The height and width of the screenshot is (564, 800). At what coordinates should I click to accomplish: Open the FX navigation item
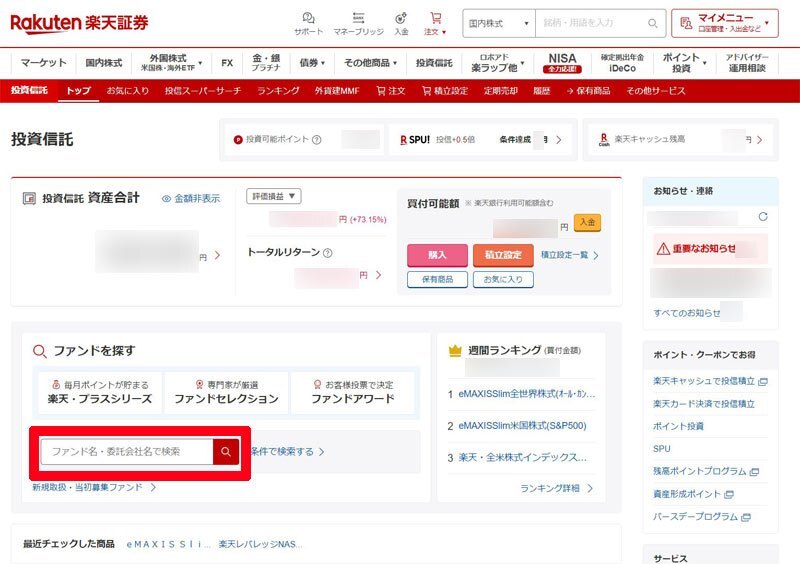pos(227,63)
